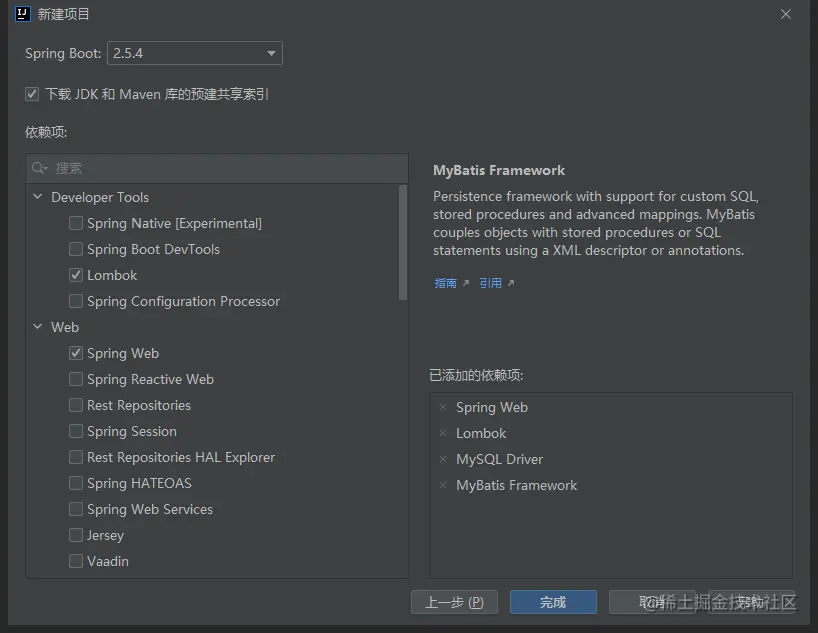This screenshot has height=633, width=818.
Task: Open the Spring Boot version dropdown
Action: 195,53
